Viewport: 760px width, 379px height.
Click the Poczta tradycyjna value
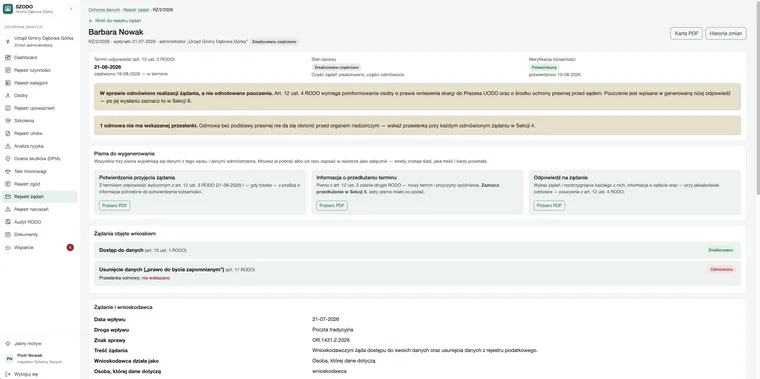pos(331,330)
